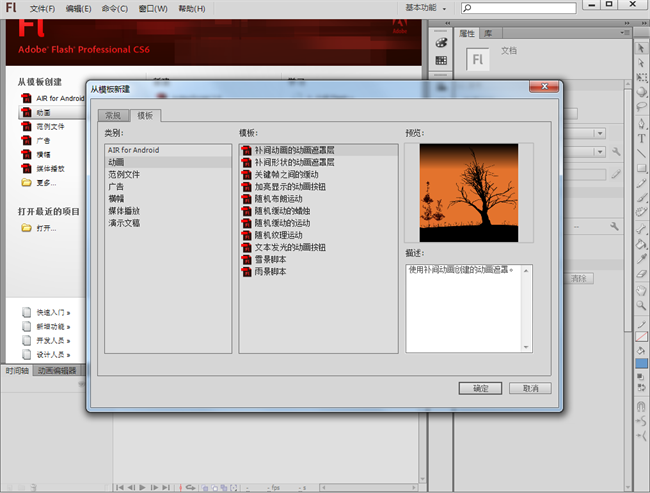
Task: Select the Pen tool
Action: click(x=641, y=124)
